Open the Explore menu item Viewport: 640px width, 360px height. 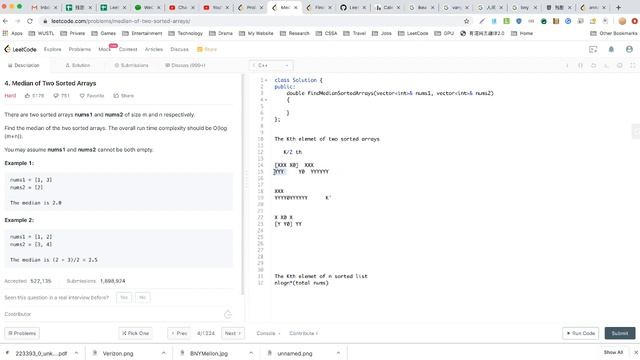click(x=52, y=49)
